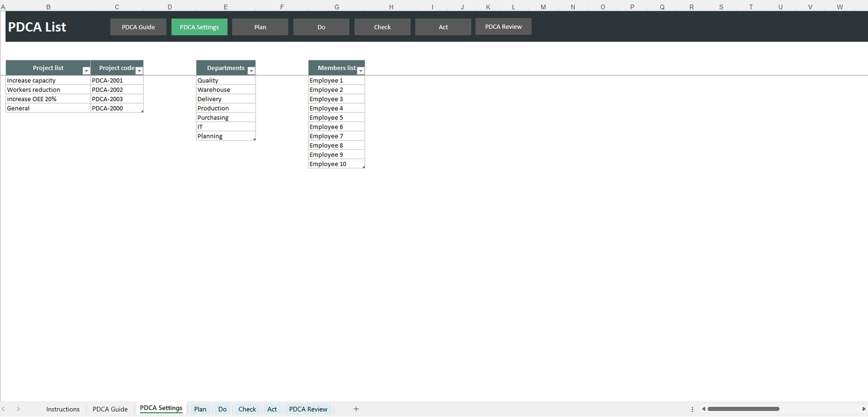
Task: Click the add new sheet plus icon
Action: pyautogui.click(x=356, y=409)
